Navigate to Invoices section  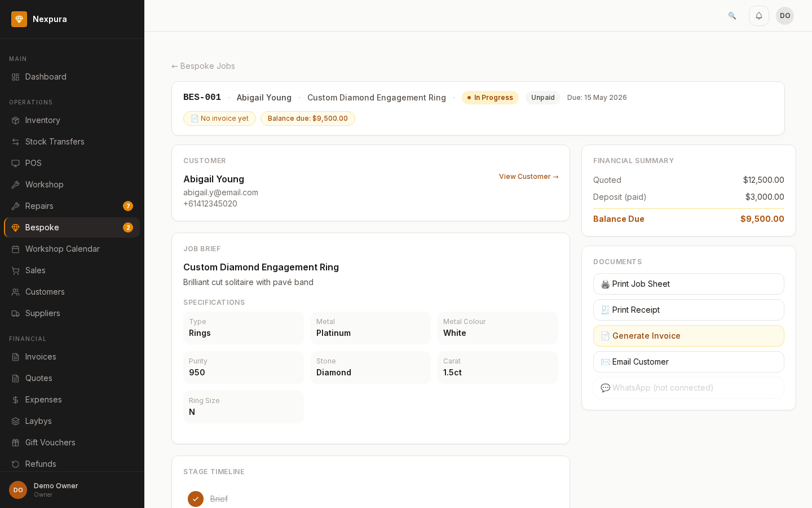pyautogui.click(x=41, y=357)
